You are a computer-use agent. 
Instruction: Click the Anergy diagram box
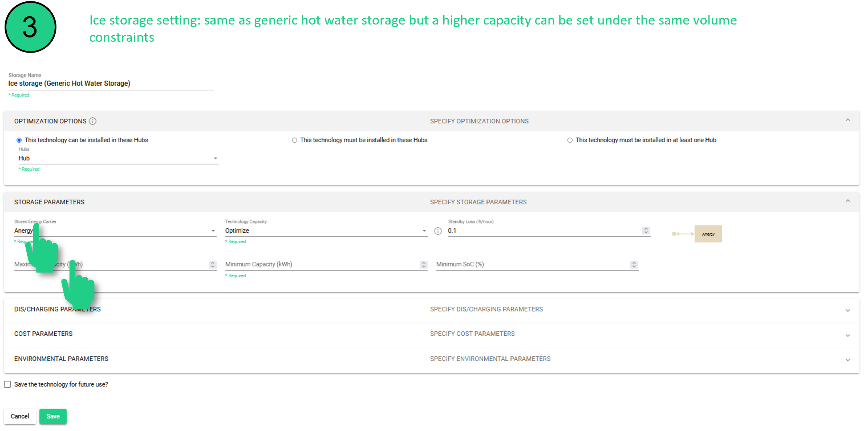[x=708, y=234]
